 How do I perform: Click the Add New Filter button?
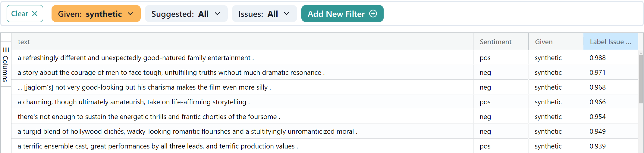coord(342,14)
